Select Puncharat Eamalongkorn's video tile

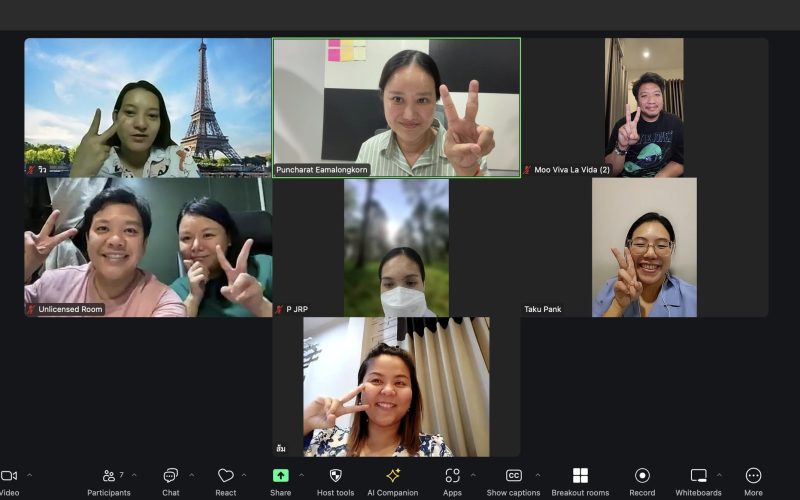(396, 108)
